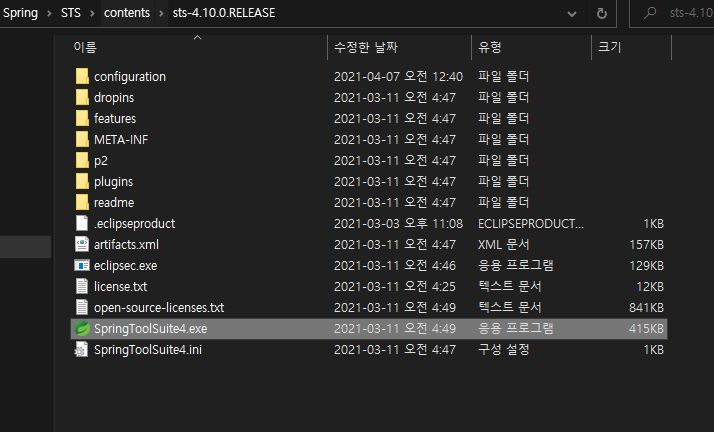Click the XML 문서 type cell

pos(504,244)
